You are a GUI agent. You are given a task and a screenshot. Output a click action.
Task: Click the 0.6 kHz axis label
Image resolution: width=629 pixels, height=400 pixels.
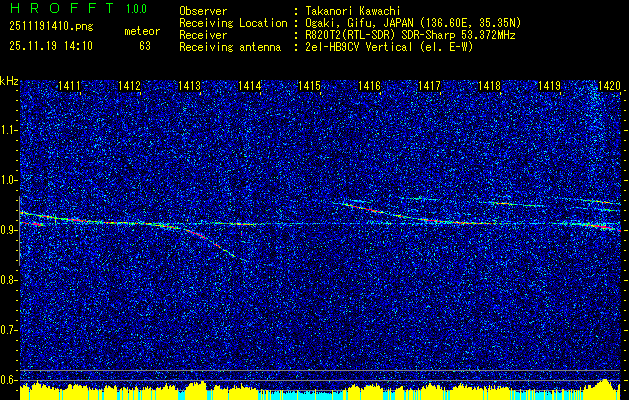point(8,380)
